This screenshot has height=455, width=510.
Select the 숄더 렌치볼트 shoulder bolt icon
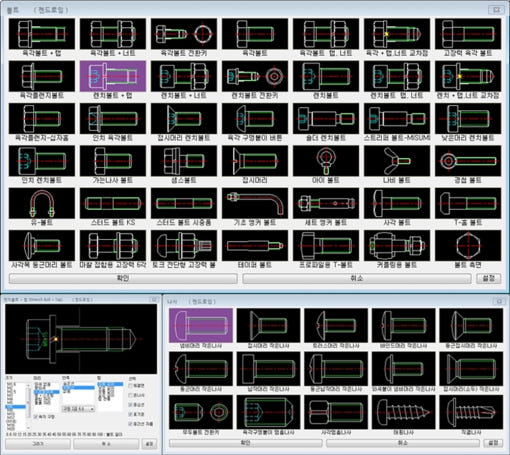[x=326, y=119]
